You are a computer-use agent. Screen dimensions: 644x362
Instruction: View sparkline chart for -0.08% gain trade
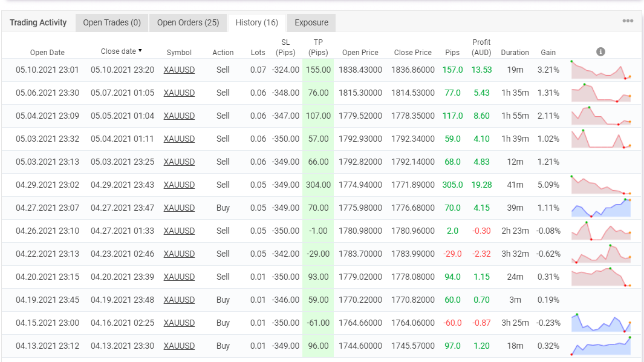click(601, 231)
